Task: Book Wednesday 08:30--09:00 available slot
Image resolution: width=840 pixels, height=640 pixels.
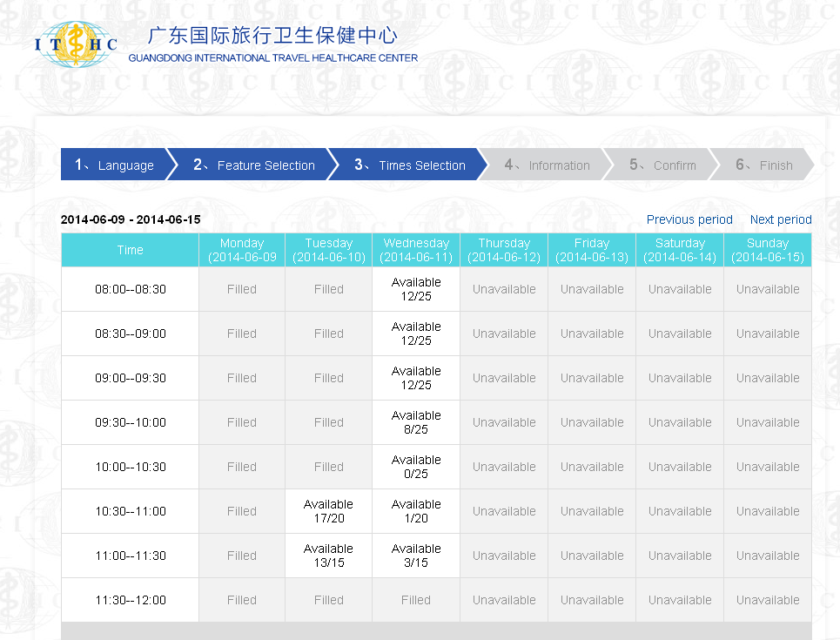Action: 416,334
